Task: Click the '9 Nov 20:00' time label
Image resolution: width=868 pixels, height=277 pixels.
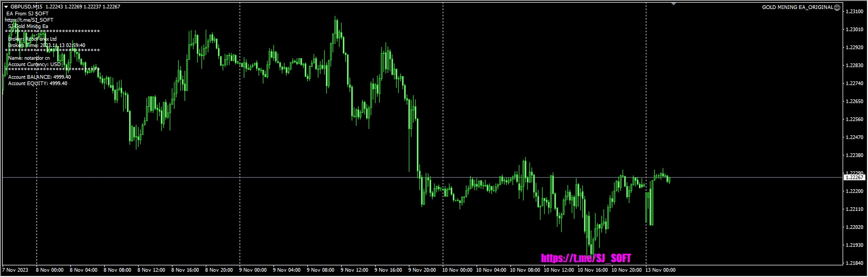Action: click(x=422, y=270)
